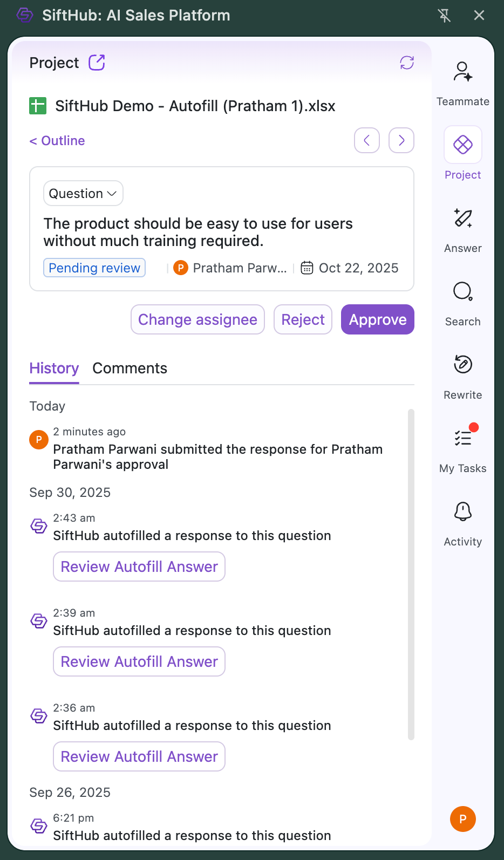
Task: Open My Tasks in sidebar
Action: coord(462,439)
